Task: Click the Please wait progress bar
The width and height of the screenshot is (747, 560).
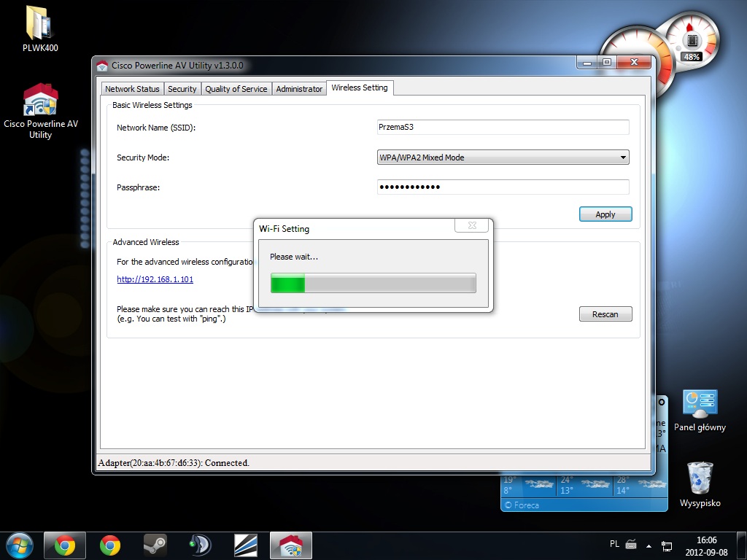Action: (373, 283)
